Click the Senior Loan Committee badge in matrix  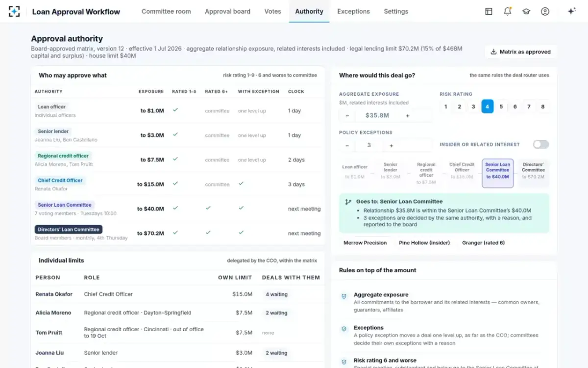point(65,205)
